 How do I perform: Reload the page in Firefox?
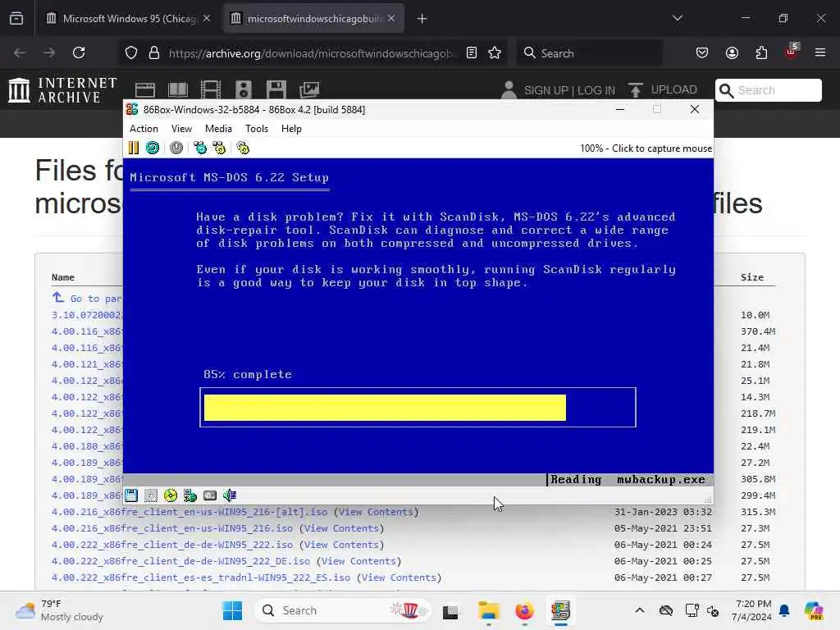coord(79,52)
